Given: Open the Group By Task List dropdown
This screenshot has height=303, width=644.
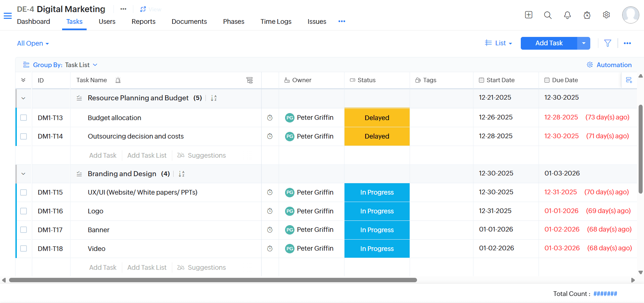Looking at the screenshot, I should pyautogui.click(x=81, y=64).
